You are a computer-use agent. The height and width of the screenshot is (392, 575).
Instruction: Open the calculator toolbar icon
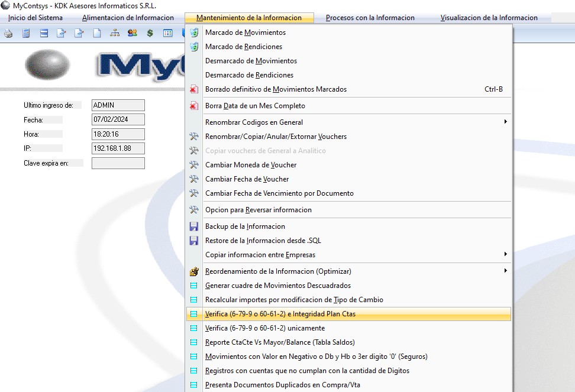pyautogui.click(x=26, y=33)
